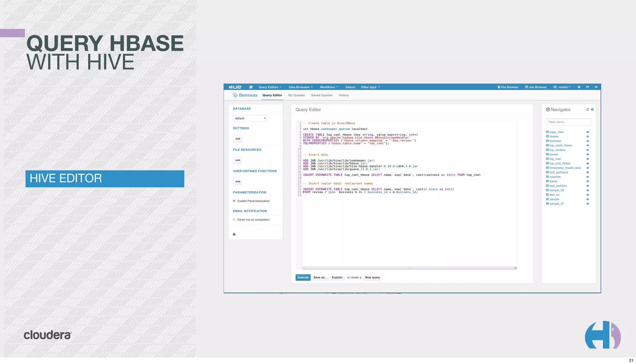
Task: Click scrollbar left arrow in editor
Action: pyautogui.click(x=303, y=268)
